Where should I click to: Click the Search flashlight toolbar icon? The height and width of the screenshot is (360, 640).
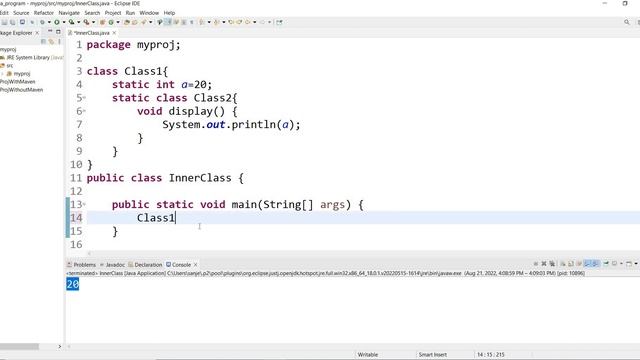point(144,22)
